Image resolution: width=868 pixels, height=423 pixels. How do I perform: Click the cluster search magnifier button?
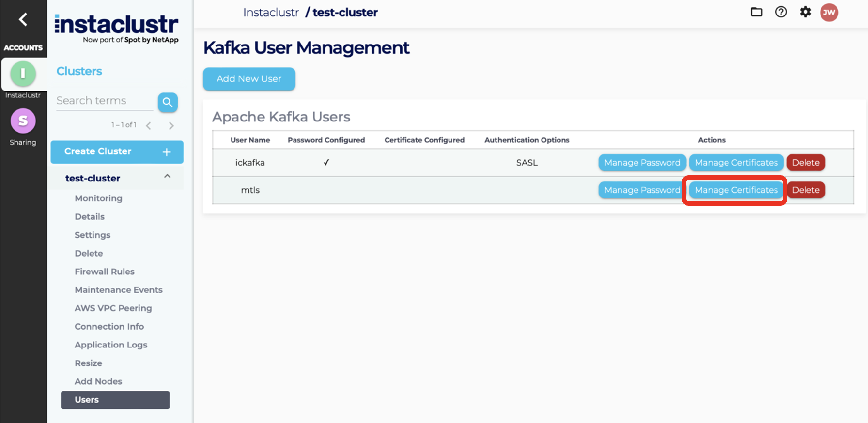coord(168,102)
